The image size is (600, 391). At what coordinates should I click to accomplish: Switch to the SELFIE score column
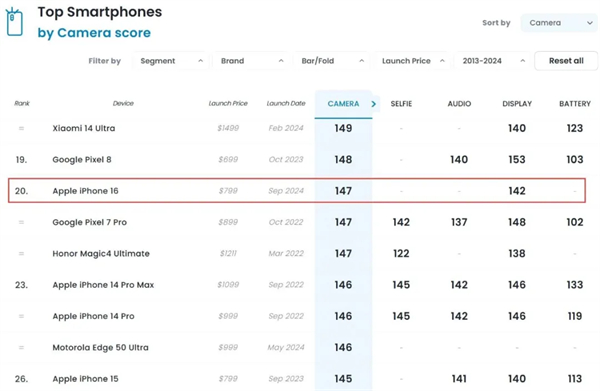pyautogui.click(x=401, y=104)
